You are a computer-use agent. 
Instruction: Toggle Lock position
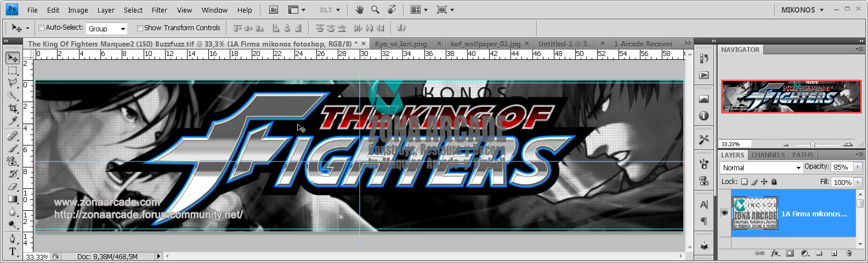click(x=764, y=182)
